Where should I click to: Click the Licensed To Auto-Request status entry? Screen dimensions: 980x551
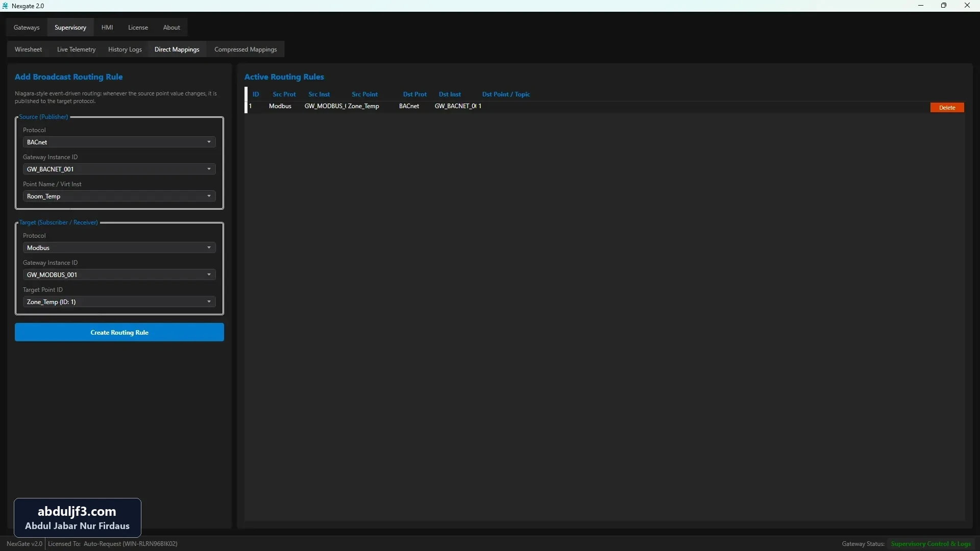113,544
